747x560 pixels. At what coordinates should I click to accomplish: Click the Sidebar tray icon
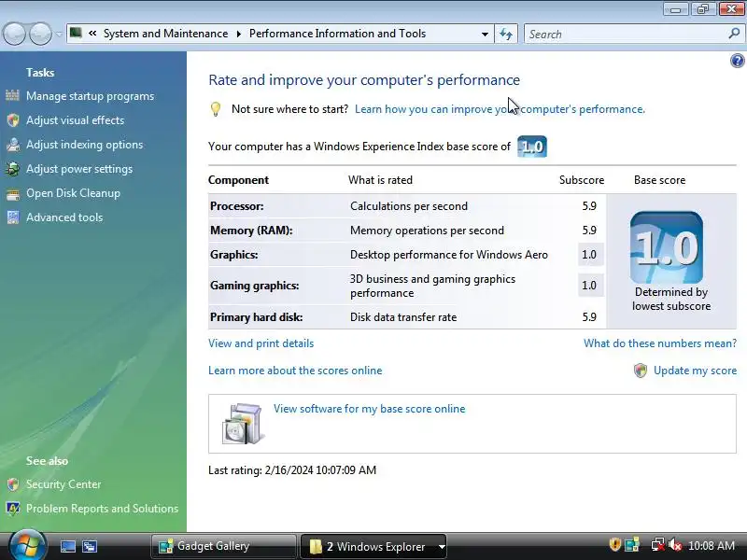(632, 544)
